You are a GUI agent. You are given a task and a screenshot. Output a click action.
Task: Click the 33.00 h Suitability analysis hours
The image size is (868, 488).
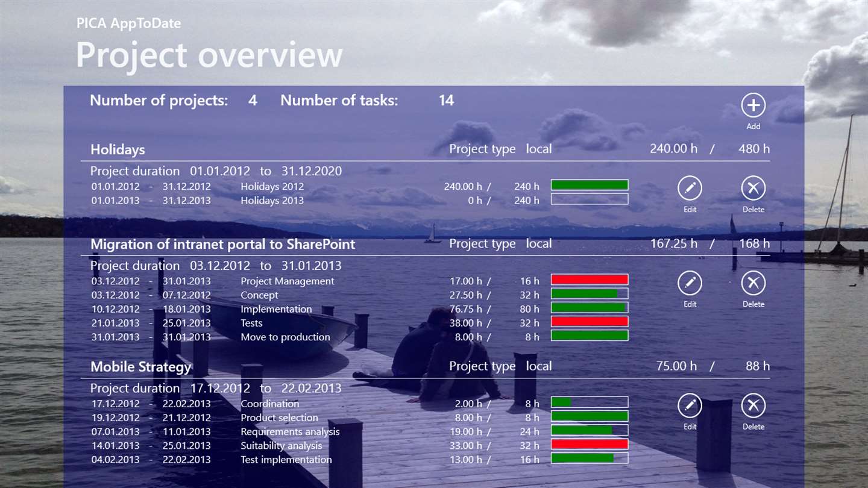pyautogui.click(x=466, y=446)
